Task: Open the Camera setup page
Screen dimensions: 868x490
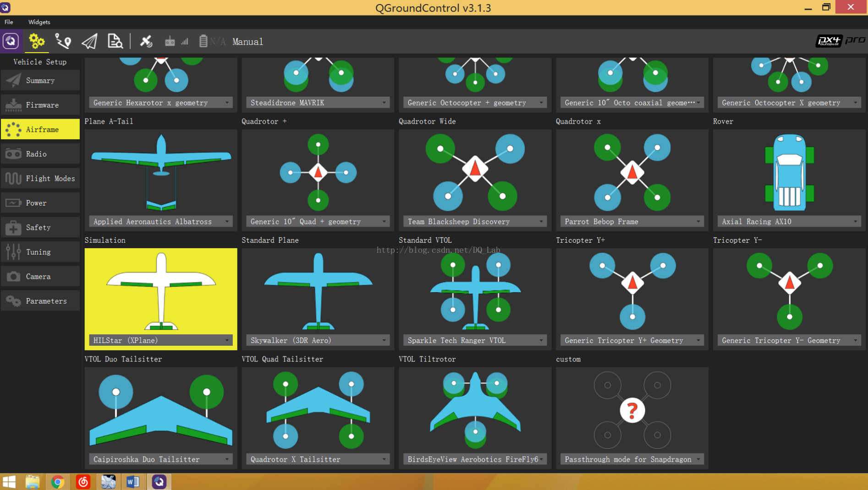Action: [x=40, y=277]
